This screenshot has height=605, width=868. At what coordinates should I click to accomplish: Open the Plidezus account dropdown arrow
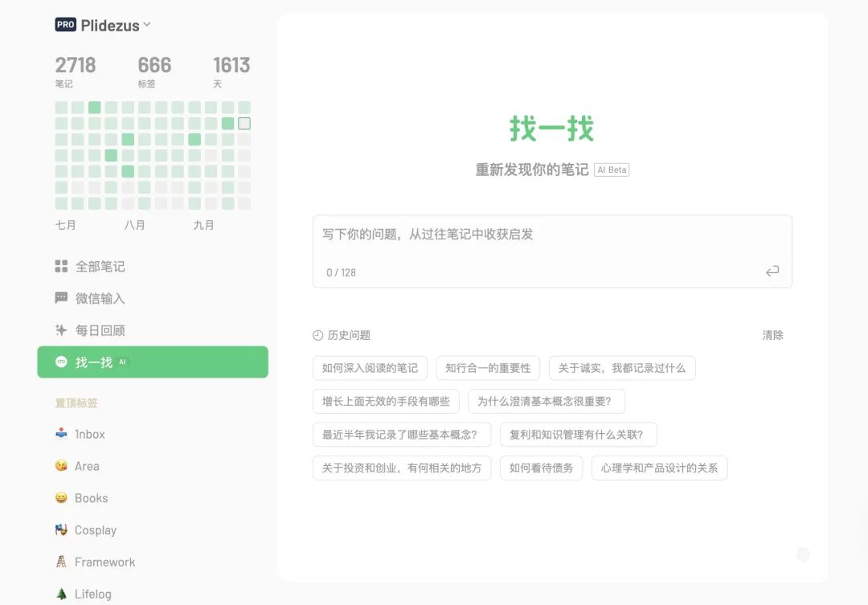click(147, 24)
